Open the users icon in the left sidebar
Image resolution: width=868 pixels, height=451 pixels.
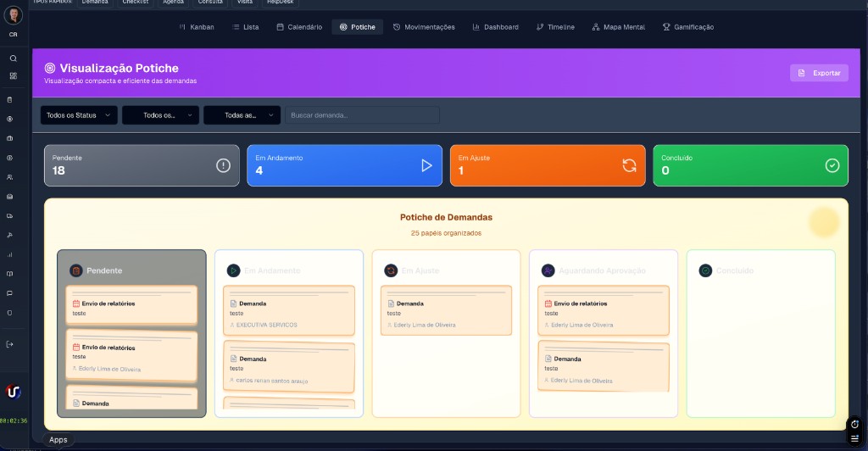[9, 177]
